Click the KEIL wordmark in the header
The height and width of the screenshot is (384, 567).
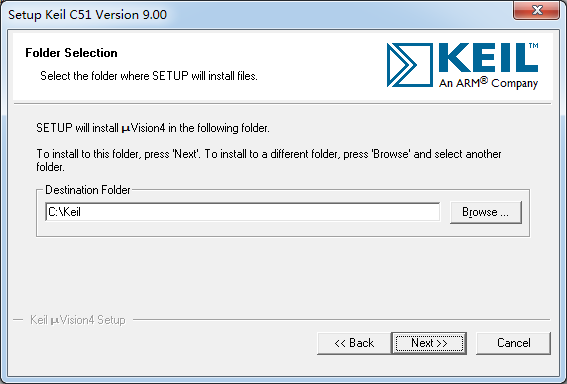coord(488,57)
